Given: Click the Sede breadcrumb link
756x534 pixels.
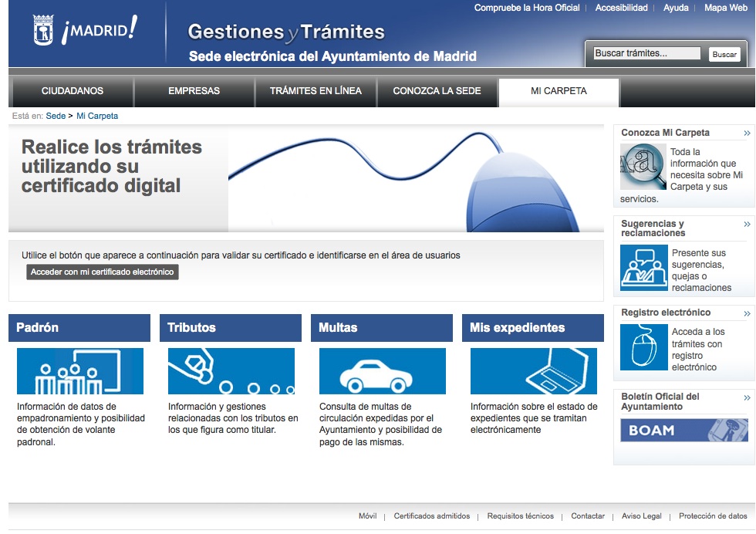Looking at the screenshot, I should pyautogui.click(x=56, y=116).
